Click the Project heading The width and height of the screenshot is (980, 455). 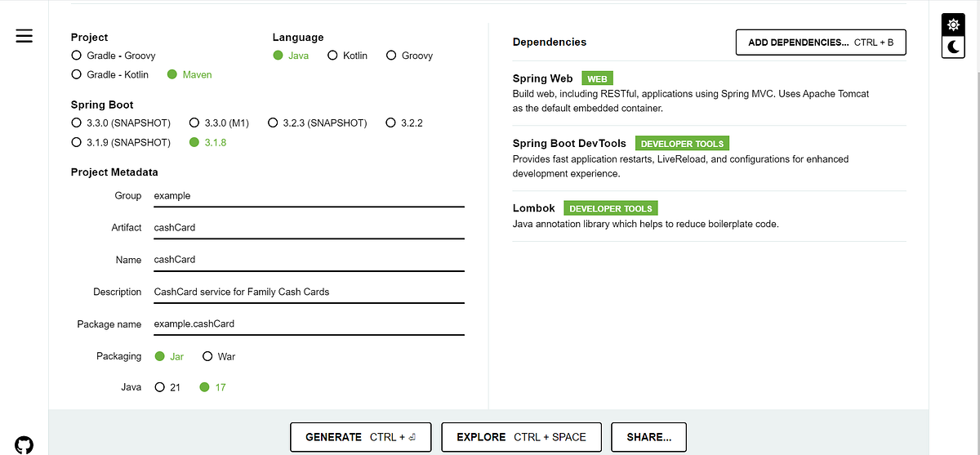pyautogui.click(x=89, y=38)
